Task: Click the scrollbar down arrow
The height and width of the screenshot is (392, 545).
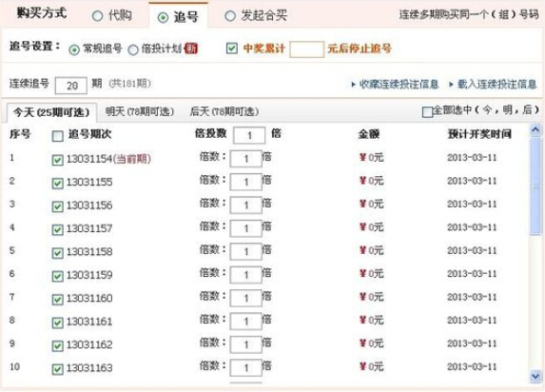Action: [535, 377]
